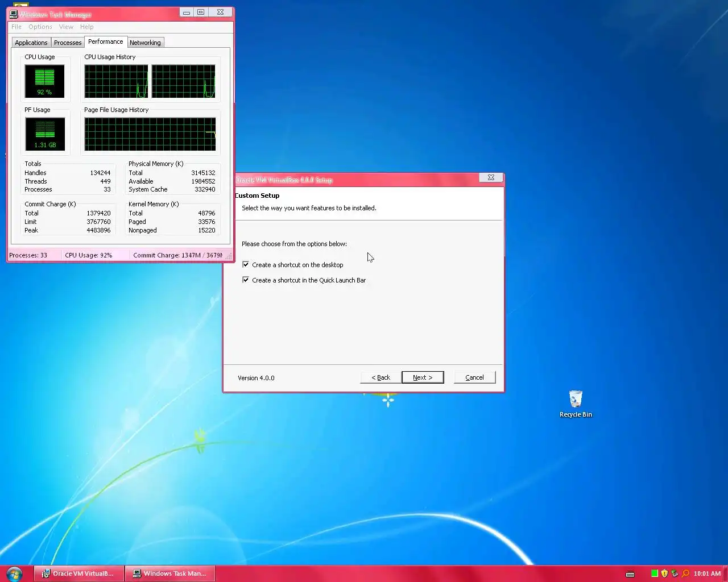Viewport: 728px width, 582px height.
Task: Click System Cache value 332940
Action: [205, 189]
